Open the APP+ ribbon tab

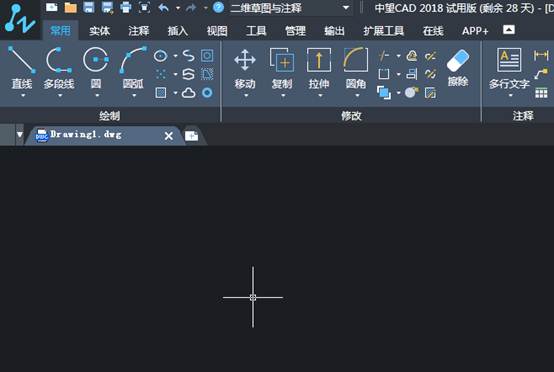click(x=475, y=31)
